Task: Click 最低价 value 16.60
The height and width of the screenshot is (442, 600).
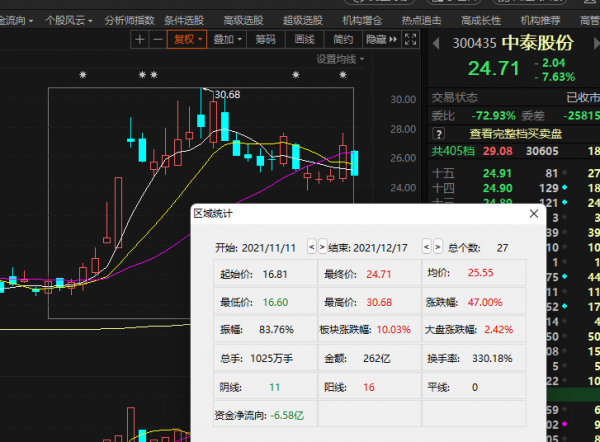Action: pyautogui.click(x=275, y=302)
